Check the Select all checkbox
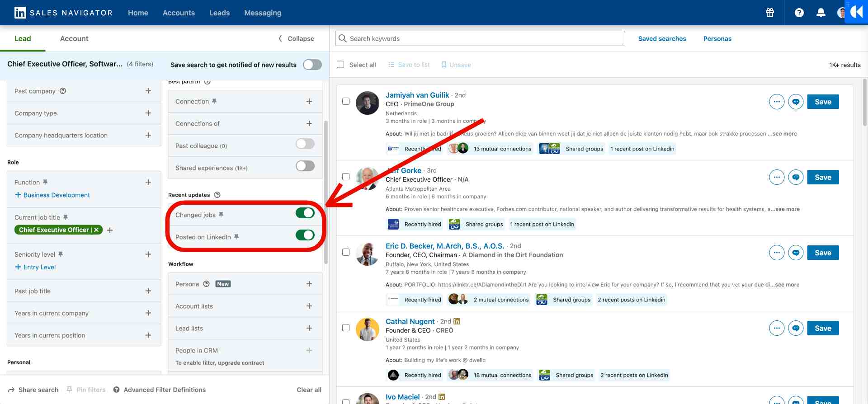Screen dimensions: 868x404 click(340, 65)
